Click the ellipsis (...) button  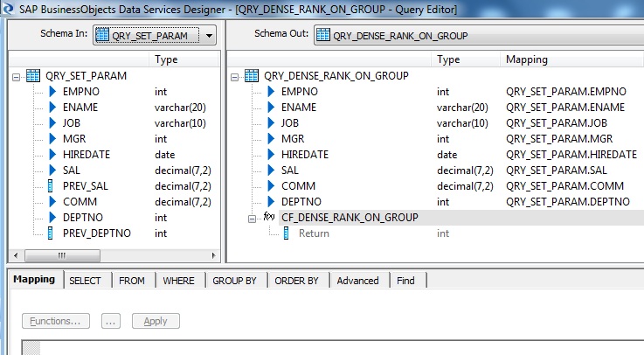(x=111, y=321)
